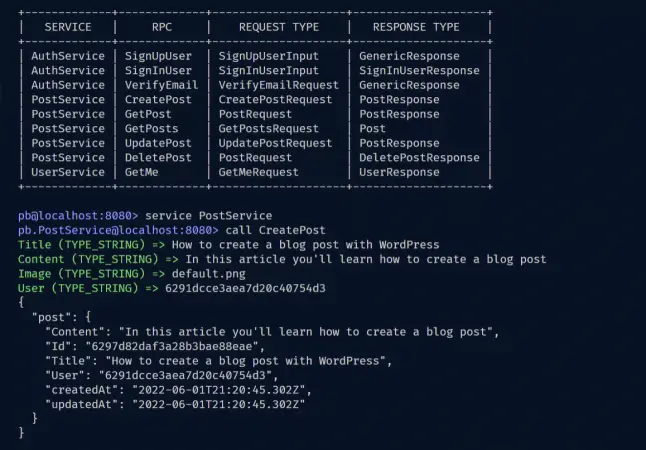Select the SignUpUser RPC entry
The height and width of the screenshot is (450, 646).
158,56
